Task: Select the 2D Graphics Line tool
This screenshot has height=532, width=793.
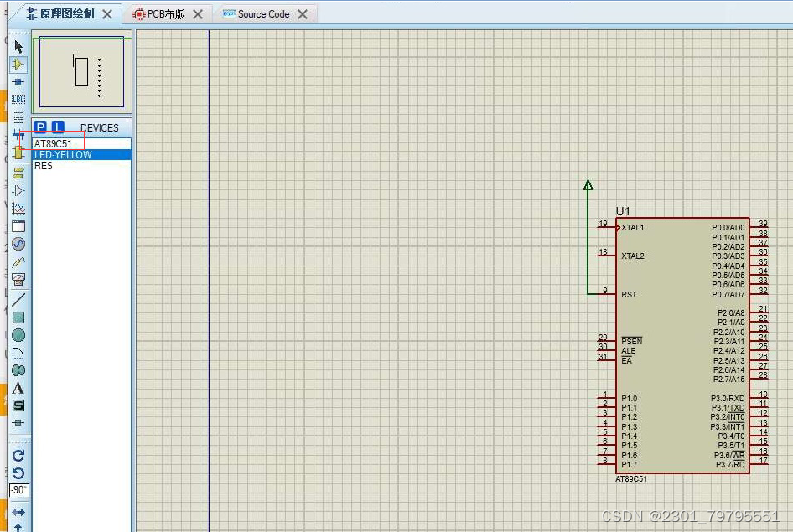Action: (x=18, y=299)
